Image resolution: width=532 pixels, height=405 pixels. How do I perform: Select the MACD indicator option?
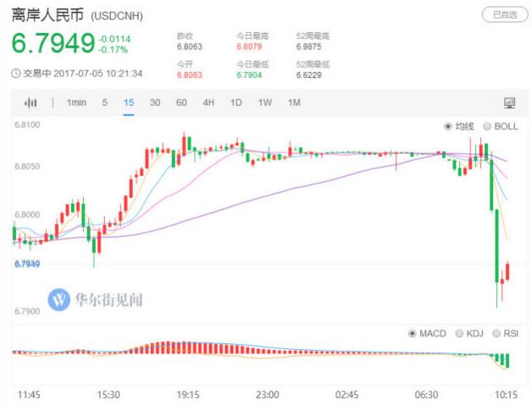tap(413, 334)
